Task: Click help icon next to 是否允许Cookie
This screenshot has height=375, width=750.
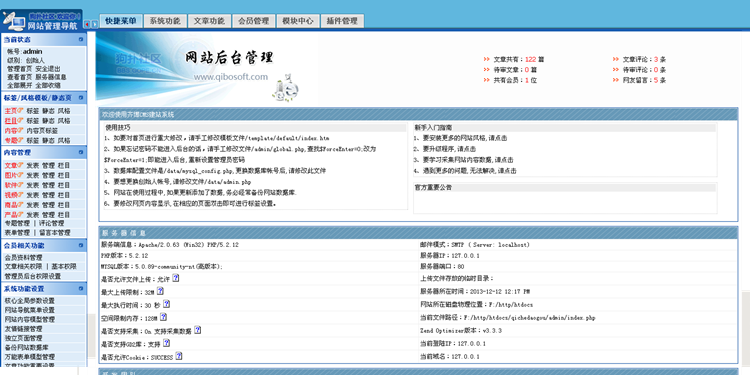Action: (x=178, y=356)
